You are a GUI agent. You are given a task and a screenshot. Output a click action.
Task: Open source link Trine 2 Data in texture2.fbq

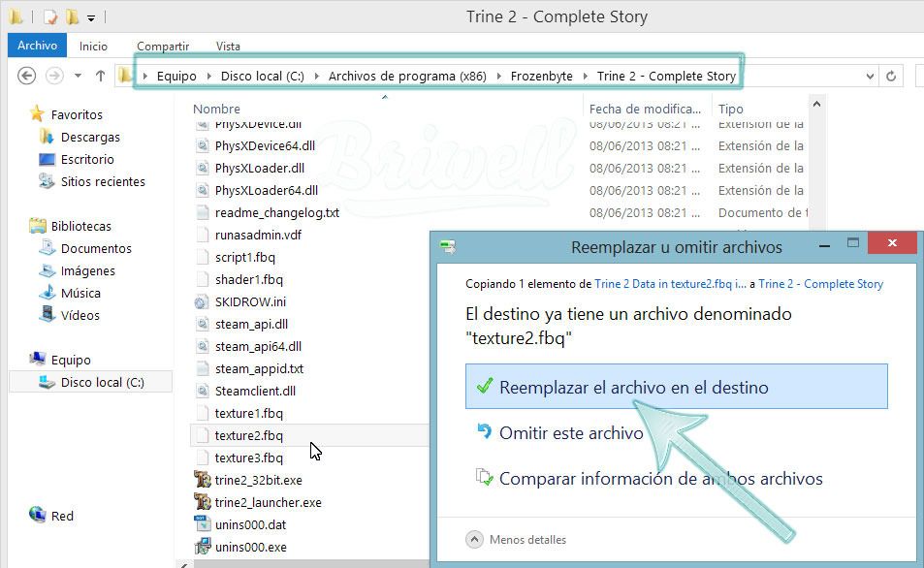(670, 284)
